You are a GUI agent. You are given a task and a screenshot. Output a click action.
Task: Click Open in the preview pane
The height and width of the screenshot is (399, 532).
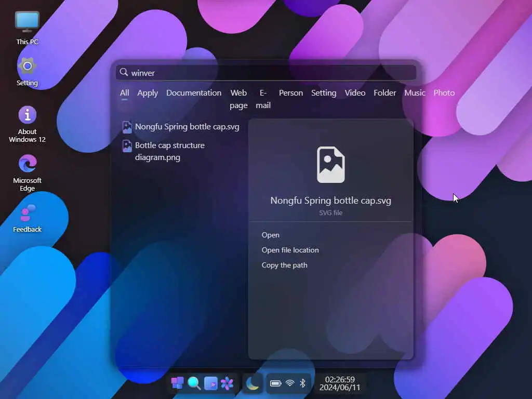click(270, 235)
